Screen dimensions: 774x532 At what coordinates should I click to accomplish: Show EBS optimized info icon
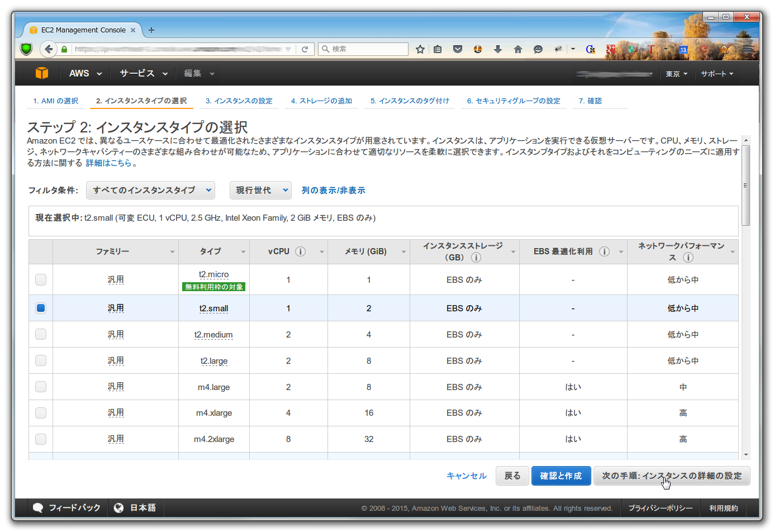point(604,251)
